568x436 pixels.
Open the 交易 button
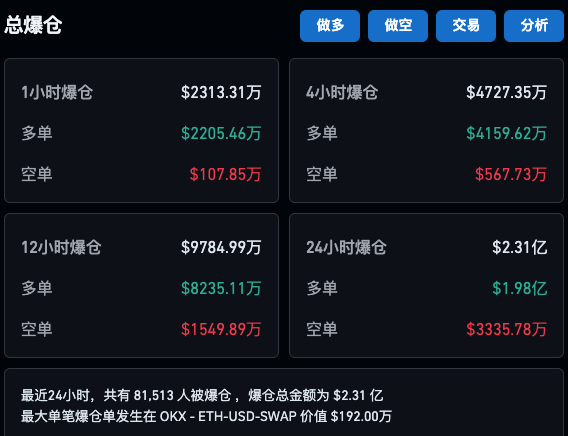click(x=466, y=26)
